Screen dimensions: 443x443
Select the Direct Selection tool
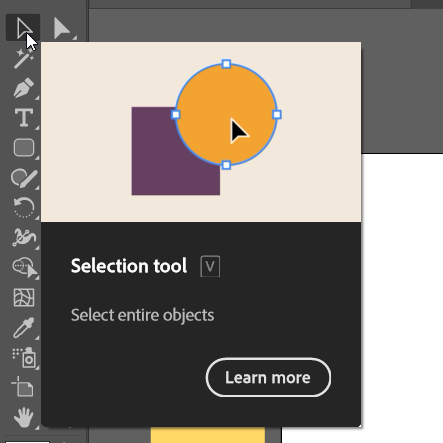click(62, 28)
